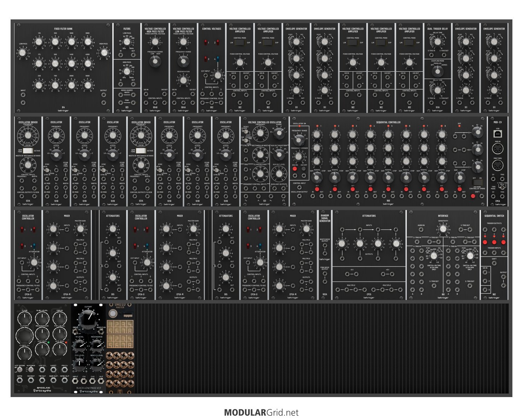Viewport: 523px width, 420px height.
Task: Click the Bassline GATE jack
Action: (x=19, y=380)
